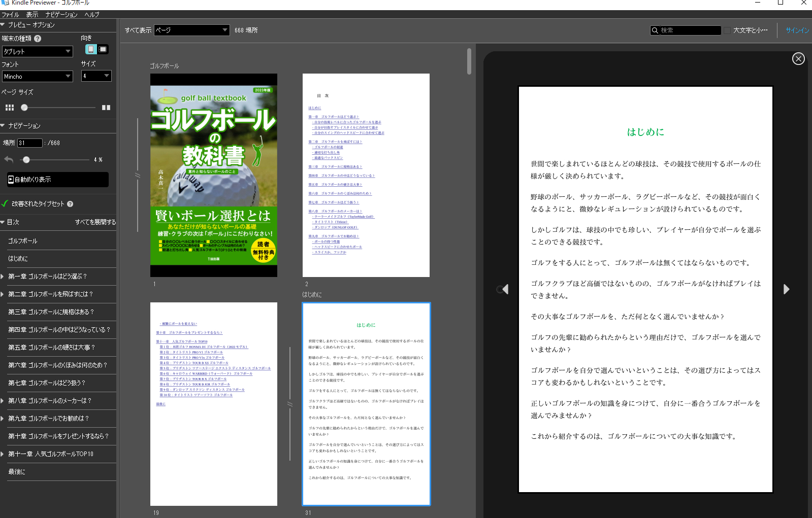Click the undo back arrow in navigation
This screenshot has width=812, height=518.
(x=9, y=159)
